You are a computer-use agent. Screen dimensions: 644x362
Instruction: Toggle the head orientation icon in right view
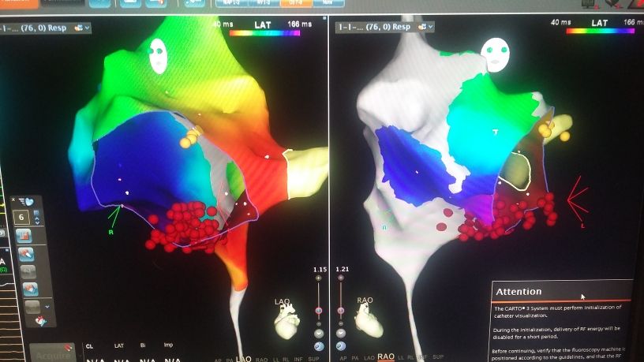pos(495,52)
